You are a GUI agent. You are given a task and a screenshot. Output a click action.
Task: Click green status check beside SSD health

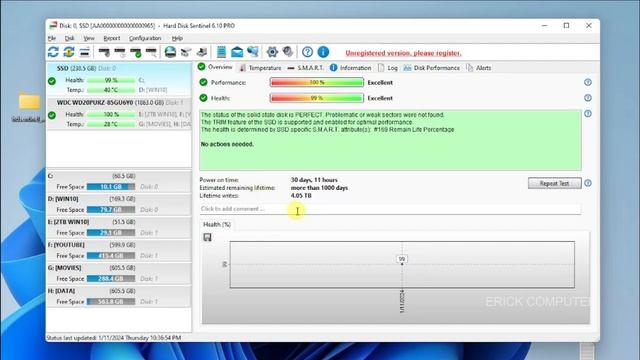click(52, 81)
